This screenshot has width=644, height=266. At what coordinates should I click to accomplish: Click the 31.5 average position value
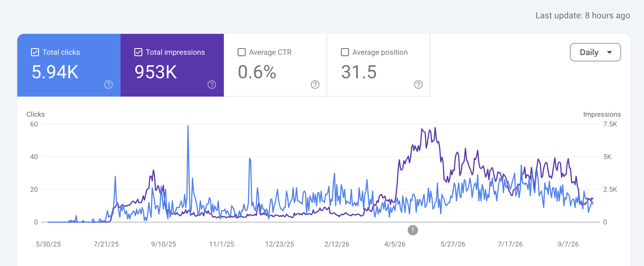pos(359,72)
